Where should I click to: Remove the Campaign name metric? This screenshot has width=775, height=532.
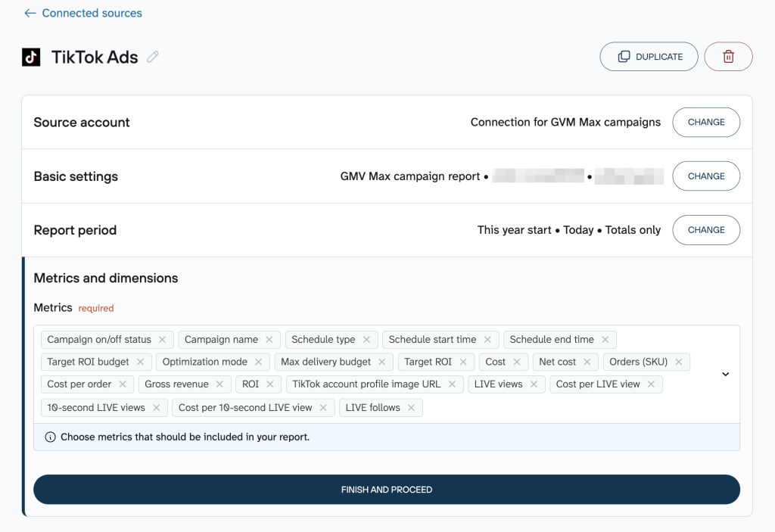click(269, 340)
